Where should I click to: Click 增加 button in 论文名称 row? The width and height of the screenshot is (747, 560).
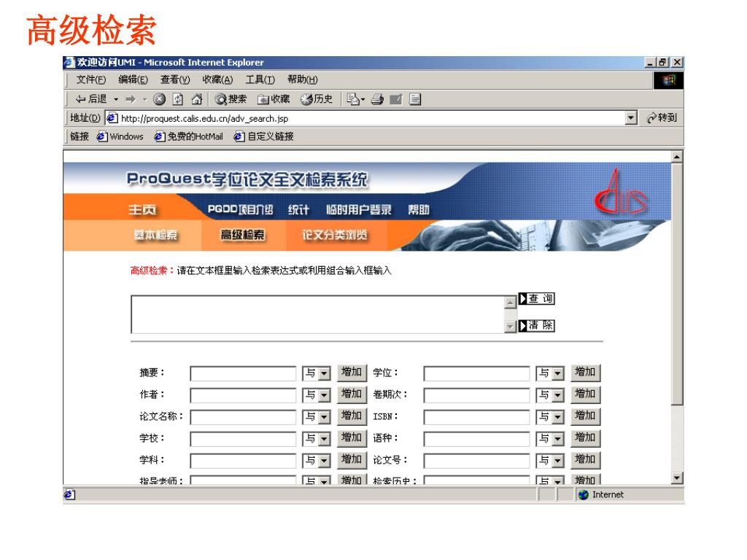(x=352, y=416)
